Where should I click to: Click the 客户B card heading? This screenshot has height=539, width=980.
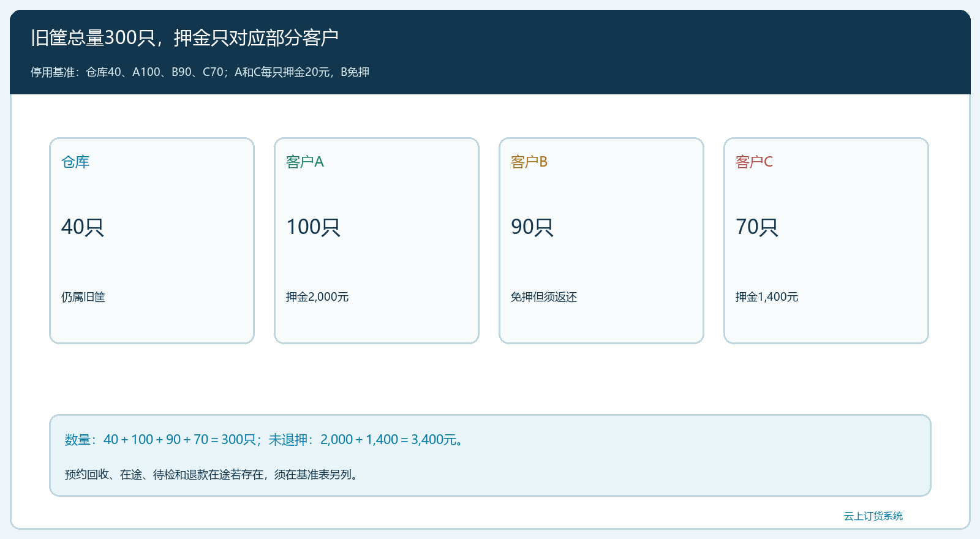coord(529,162)
